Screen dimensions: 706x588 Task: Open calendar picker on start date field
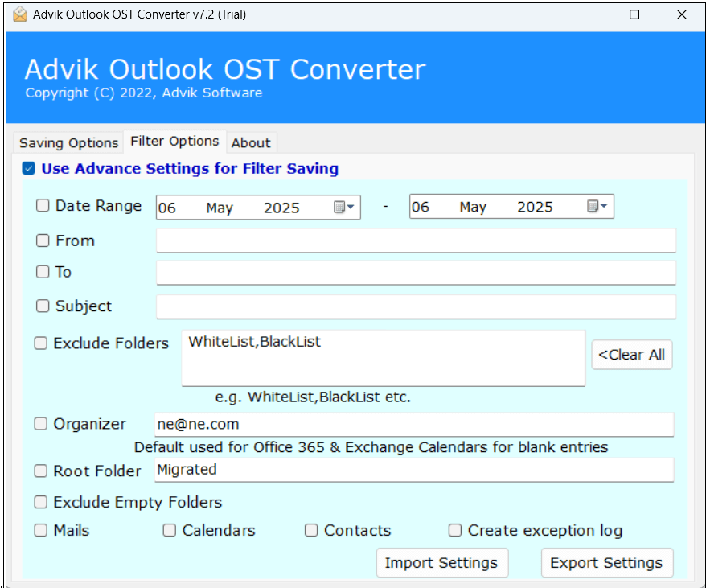click(x=344, y=207)
